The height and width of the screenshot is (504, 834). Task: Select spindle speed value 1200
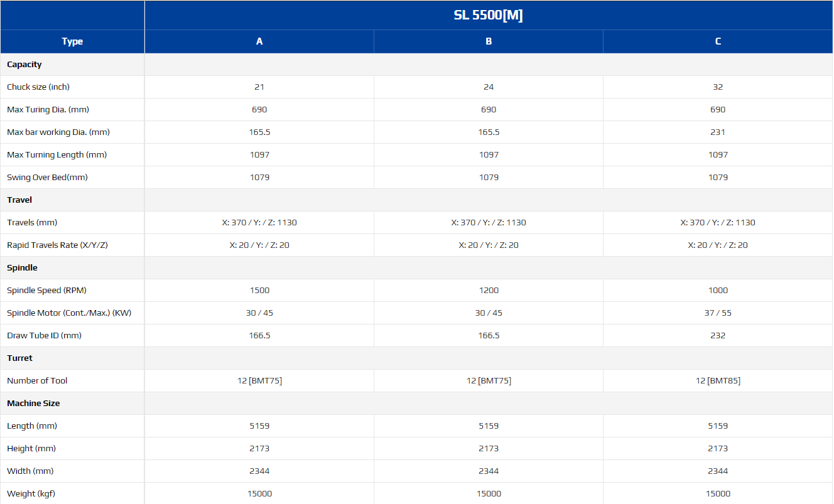click(489, 291)
